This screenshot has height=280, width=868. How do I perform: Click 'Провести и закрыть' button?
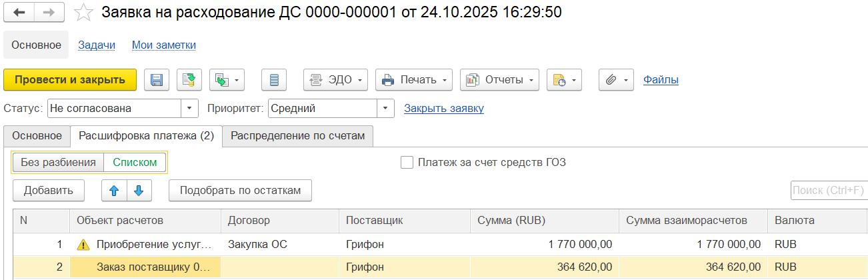click(x=70, y=80)
